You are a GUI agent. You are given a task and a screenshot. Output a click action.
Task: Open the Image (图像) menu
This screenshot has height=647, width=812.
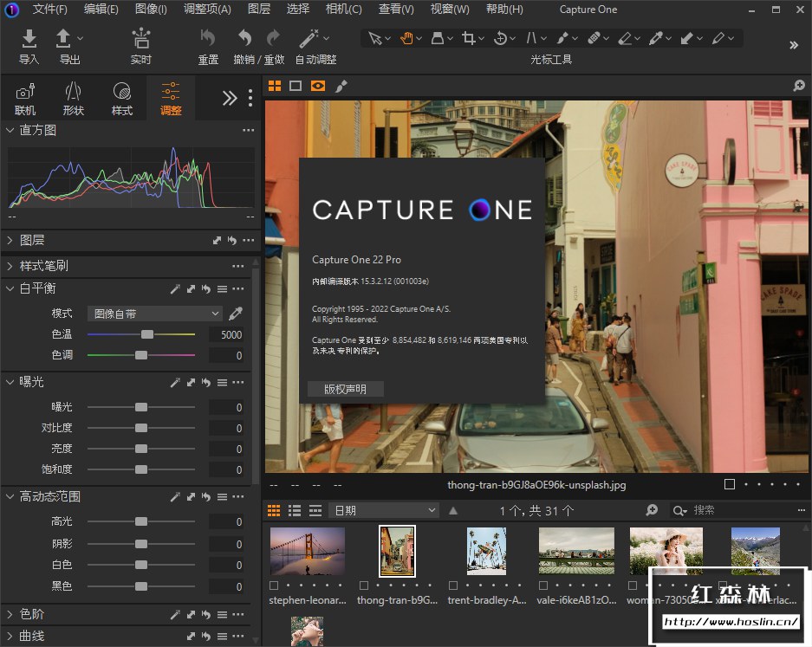click(151, 10)
